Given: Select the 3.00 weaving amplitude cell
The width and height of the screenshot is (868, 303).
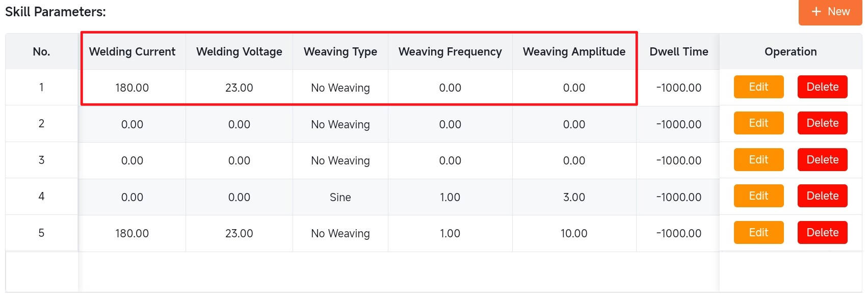Looking at the screenshot, I should 574,198.
